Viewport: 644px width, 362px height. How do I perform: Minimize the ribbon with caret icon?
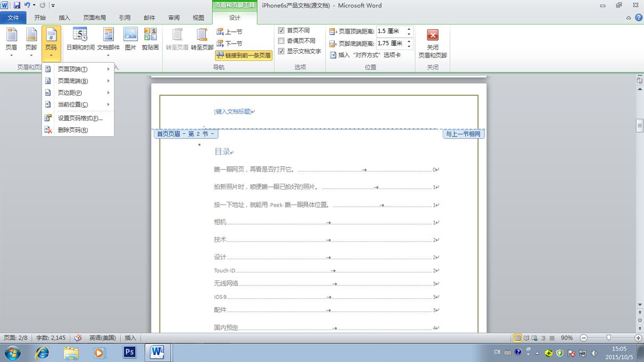click(628, 18)
